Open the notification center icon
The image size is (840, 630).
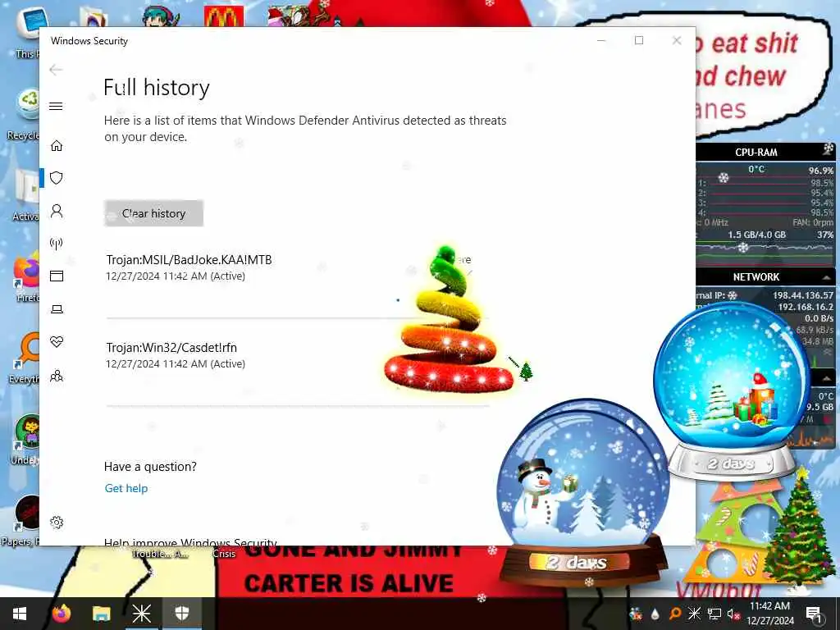coord(815,614)
